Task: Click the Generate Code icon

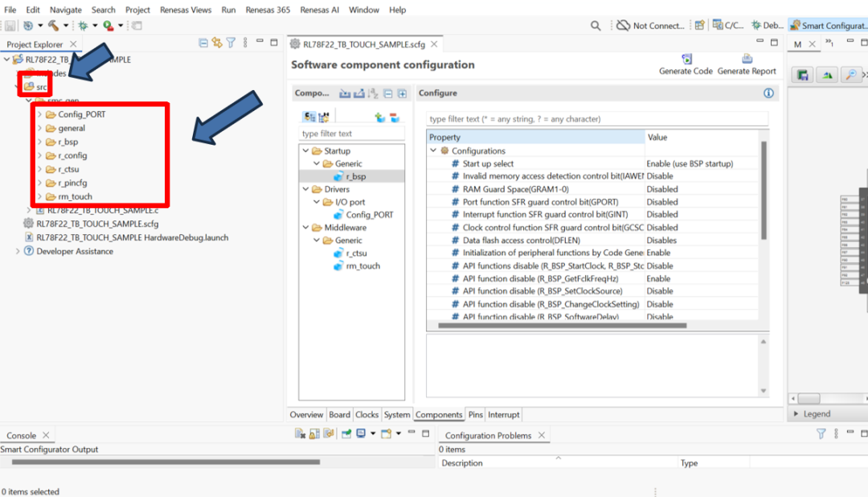Action: point(686,59)
